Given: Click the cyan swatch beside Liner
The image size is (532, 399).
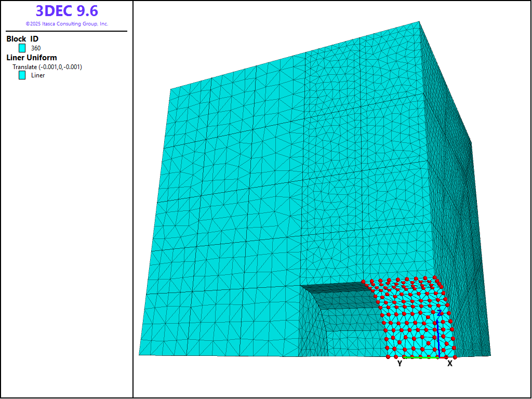Looking at the screenshot, I should coord(22,75).
